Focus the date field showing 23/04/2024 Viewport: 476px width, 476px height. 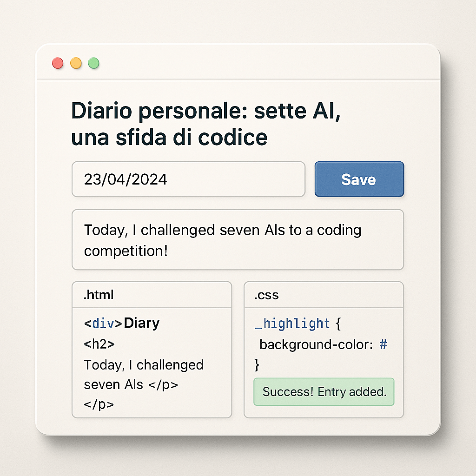tap(188, 179)
